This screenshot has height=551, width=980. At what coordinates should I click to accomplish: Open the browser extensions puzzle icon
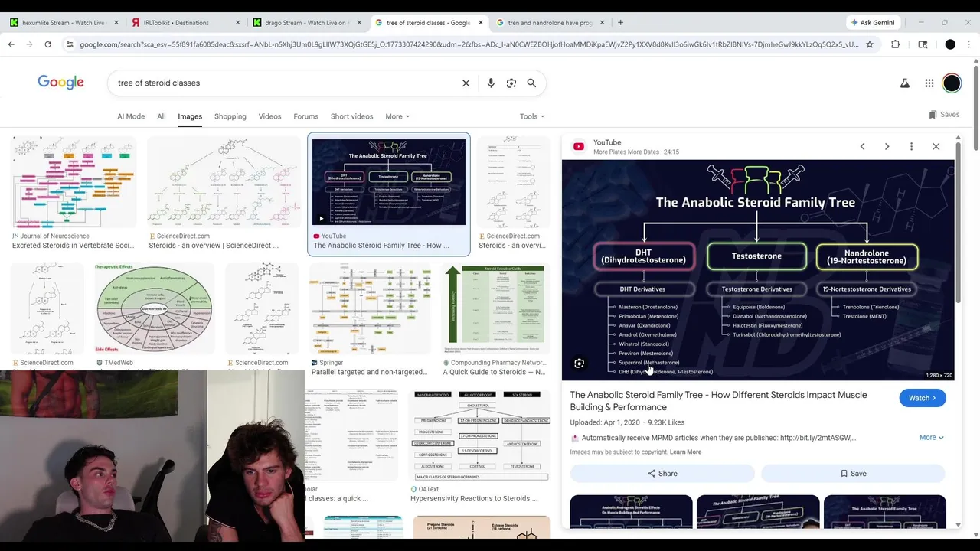tap(895, 44)
